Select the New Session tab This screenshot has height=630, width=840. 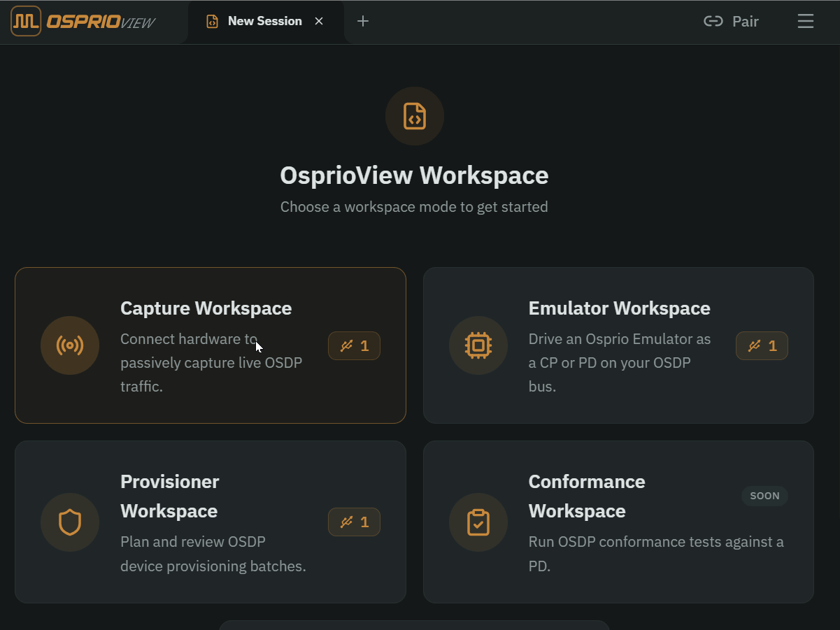coord(266,22)
